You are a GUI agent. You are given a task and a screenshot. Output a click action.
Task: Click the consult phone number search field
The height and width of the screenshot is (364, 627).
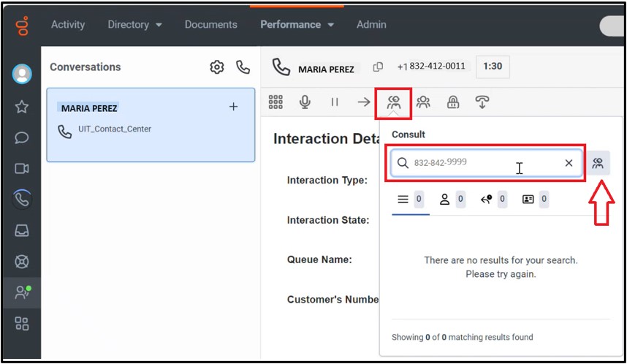coord(475,163)
